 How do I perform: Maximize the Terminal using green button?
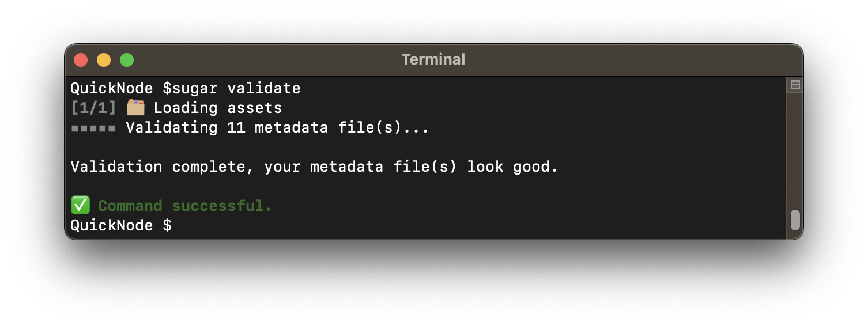(127, 60)
